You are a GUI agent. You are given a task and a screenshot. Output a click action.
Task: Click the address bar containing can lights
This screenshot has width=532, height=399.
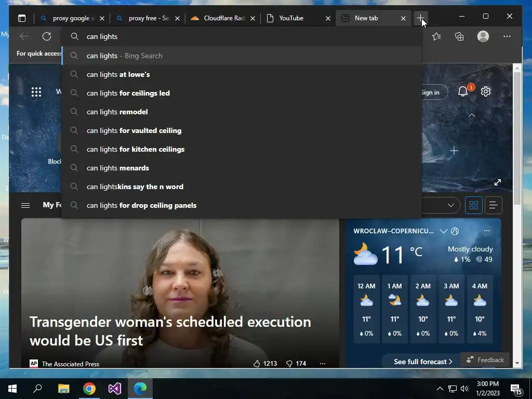point(242,36)
